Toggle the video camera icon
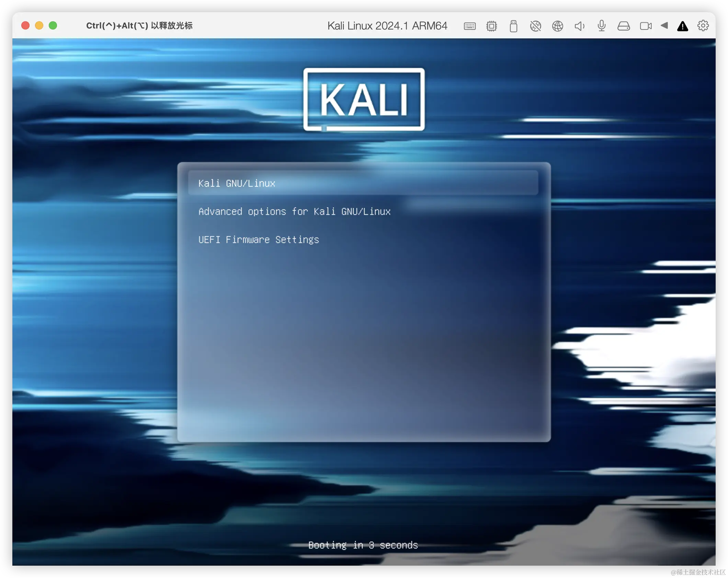Viewport: 728px width, 578px height. pos(646,26)
